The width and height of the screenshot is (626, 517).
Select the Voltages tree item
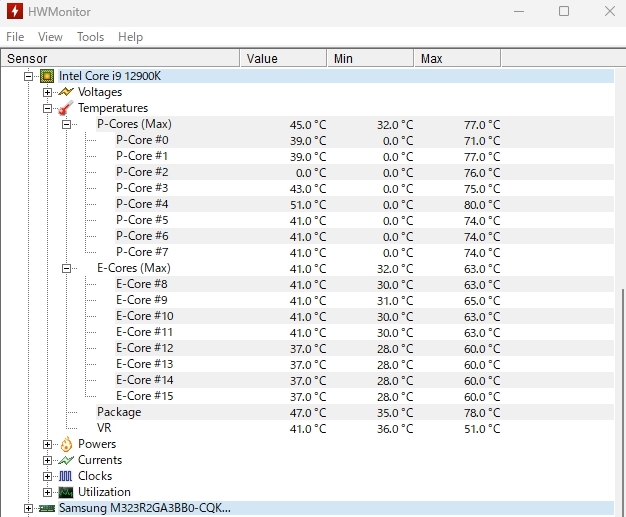pos(100,92)
